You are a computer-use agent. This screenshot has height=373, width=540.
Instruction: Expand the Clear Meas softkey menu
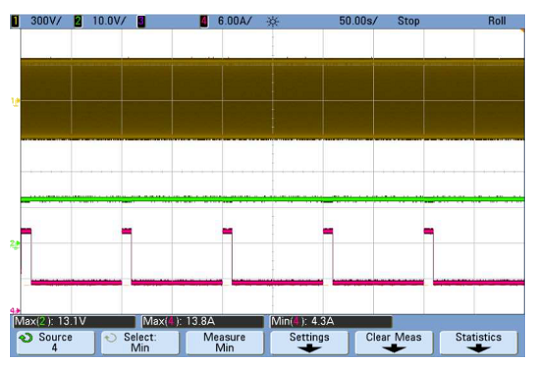(393, 342)
